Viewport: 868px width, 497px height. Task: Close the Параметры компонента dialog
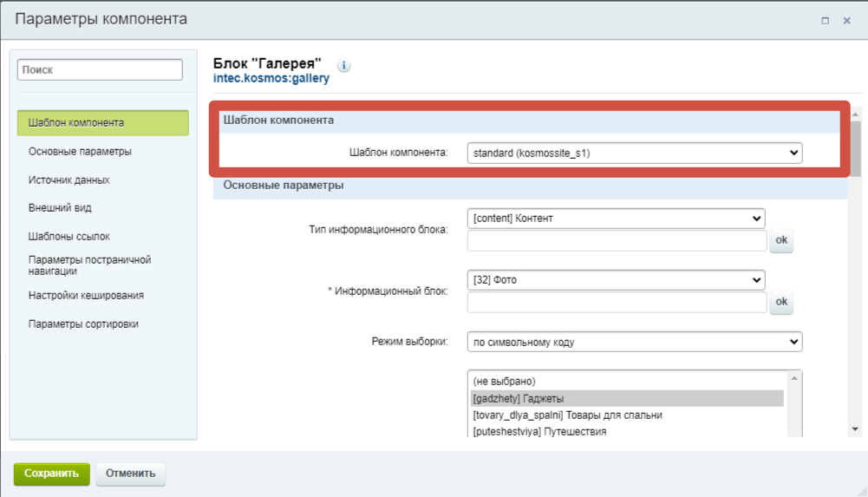click(x=846, y=21)
